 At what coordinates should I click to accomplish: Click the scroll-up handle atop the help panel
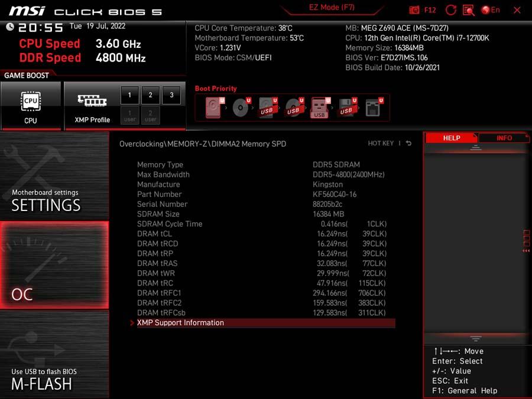pyautogui.click(x=476, y=147)
